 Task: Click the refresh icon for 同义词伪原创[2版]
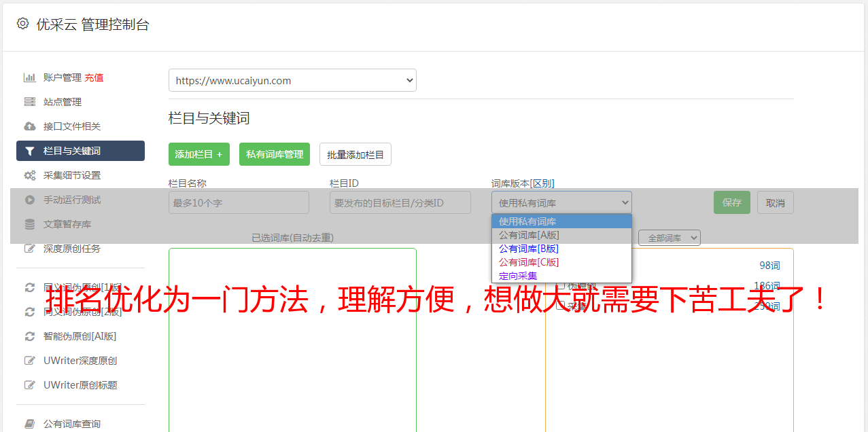click(30, 312)
